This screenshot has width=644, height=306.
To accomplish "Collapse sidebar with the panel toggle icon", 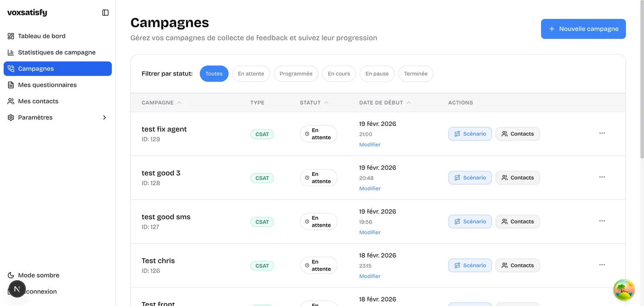I will click(105, 13).
